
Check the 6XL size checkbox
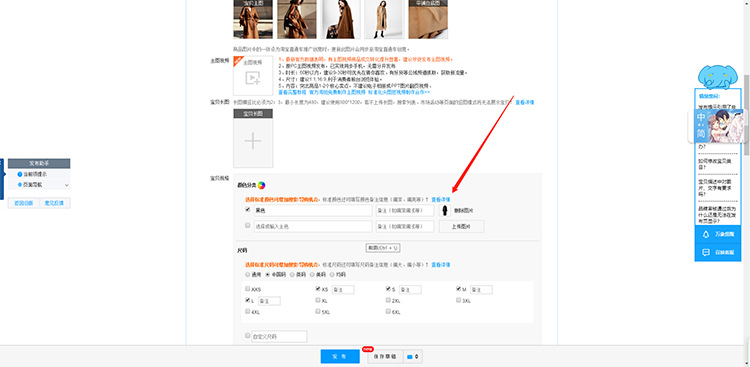coord(388,311)
